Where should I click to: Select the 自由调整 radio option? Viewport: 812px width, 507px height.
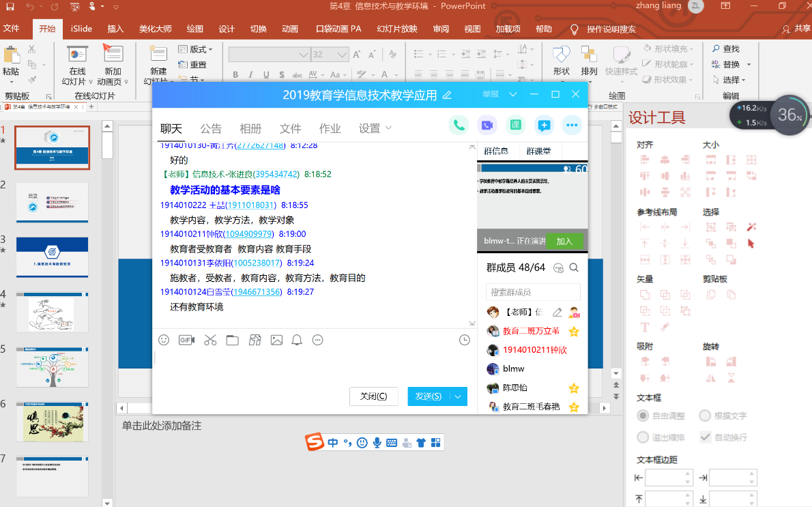[x=643, y=416]
